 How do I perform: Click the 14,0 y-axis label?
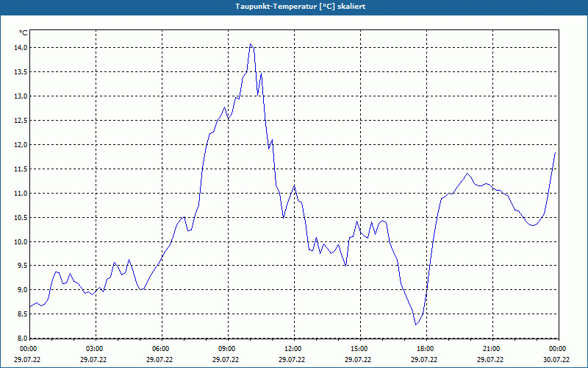point(21,48)
